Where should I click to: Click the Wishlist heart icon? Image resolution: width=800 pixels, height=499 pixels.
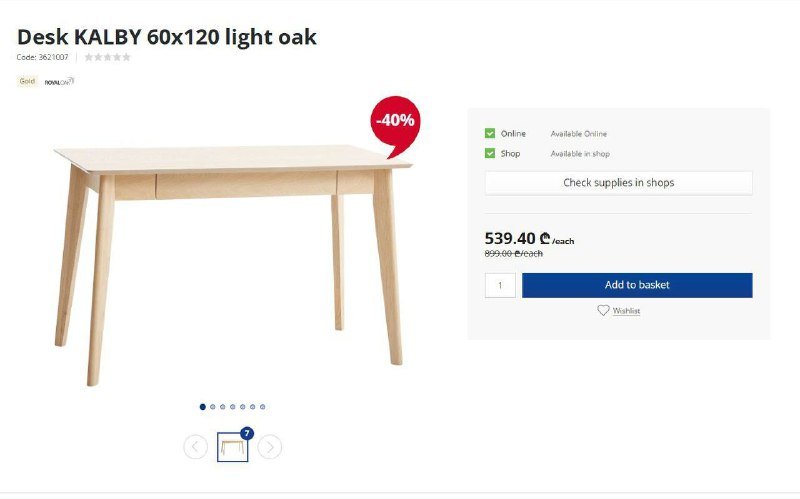(x=603, y=311)
